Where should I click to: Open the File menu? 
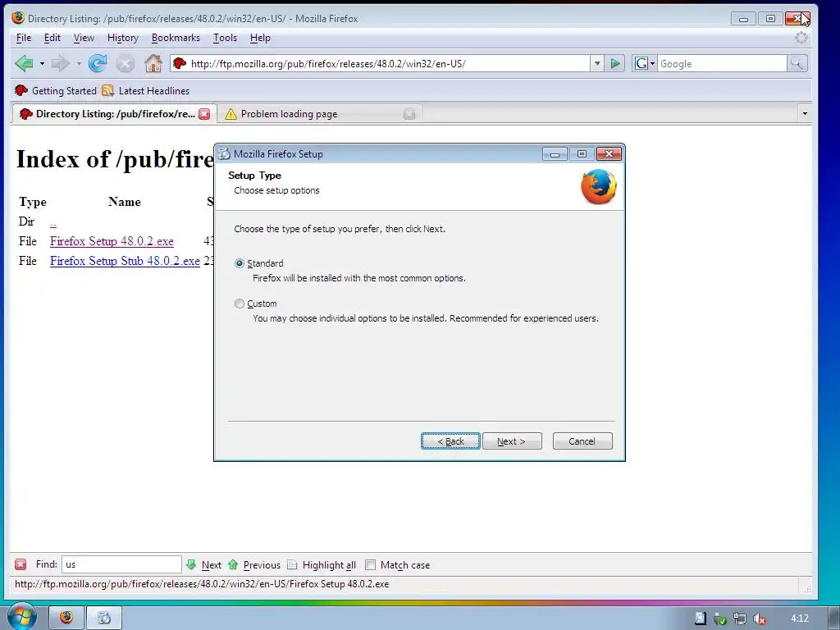pyautogui.click(x=24, y=38)
